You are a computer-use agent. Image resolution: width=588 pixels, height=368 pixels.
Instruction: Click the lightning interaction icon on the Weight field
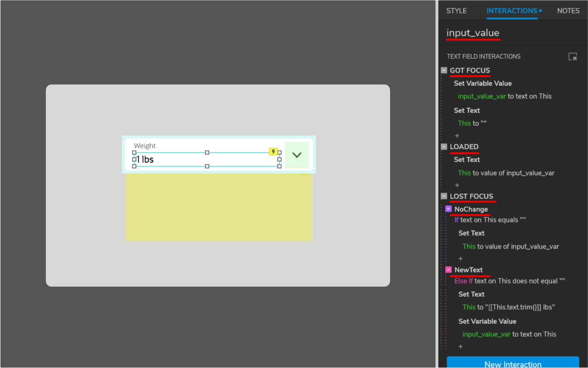click(x=274, y=152)
